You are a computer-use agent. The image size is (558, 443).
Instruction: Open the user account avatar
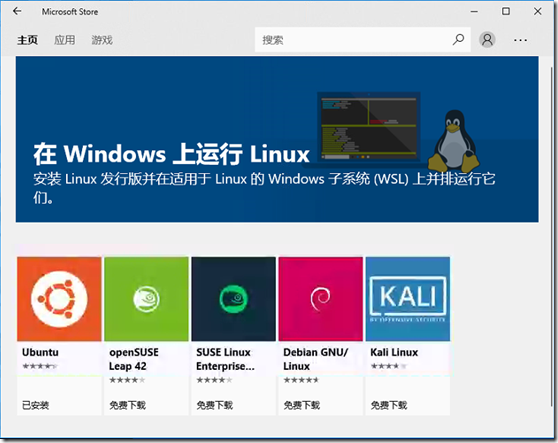point(487,39)
